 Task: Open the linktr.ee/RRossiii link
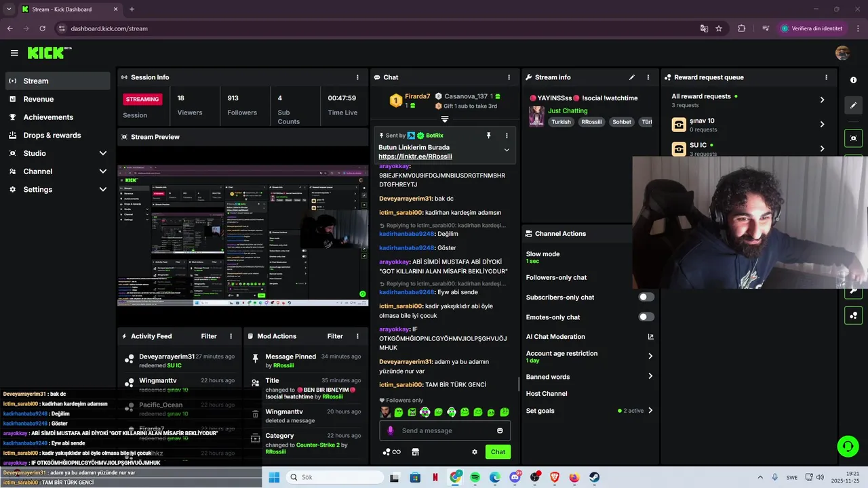click(x=415, y=157)
